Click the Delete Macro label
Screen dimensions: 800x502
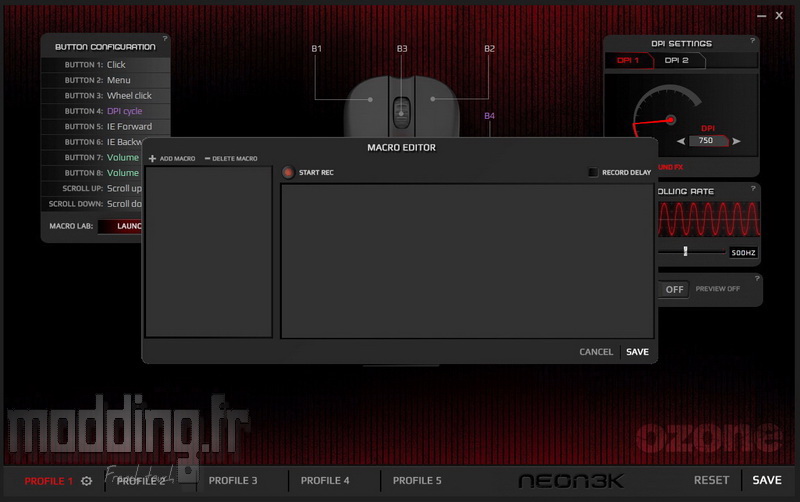(235, 159)
